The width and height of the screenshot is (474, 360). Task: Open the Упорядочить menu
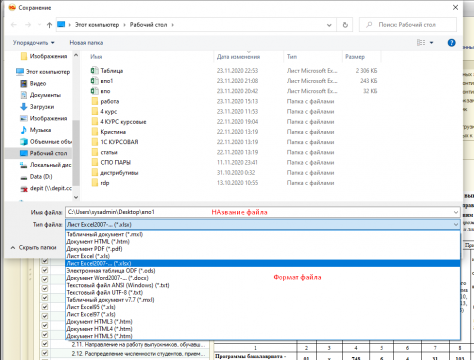point(33,43)
